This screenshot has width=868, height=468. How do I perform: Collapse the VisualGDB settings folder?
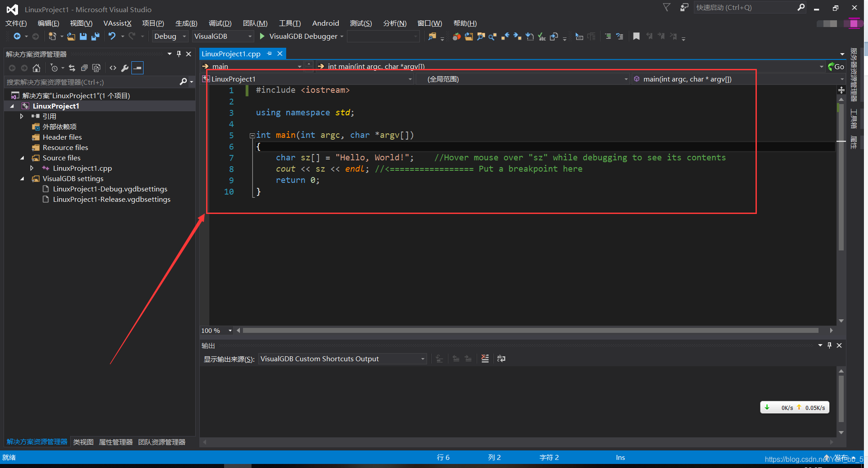click(x=22, y=179)
